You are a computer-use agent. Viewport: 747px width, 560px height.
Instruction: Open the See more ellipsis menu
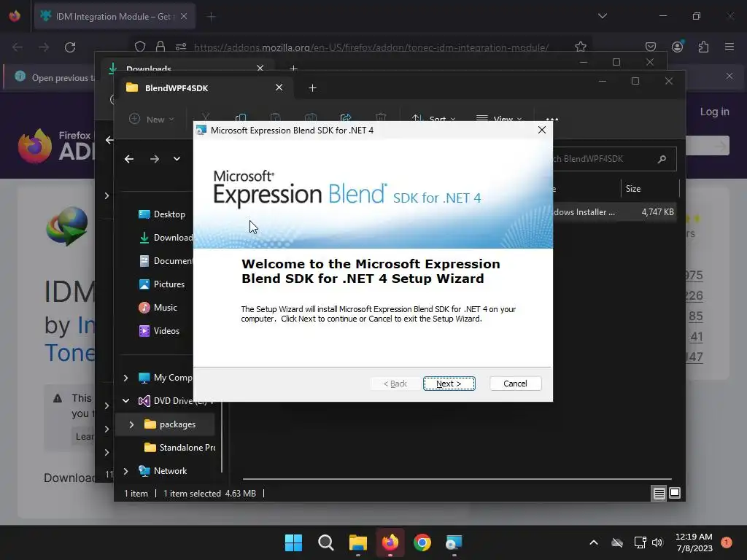tap(551, 119)
